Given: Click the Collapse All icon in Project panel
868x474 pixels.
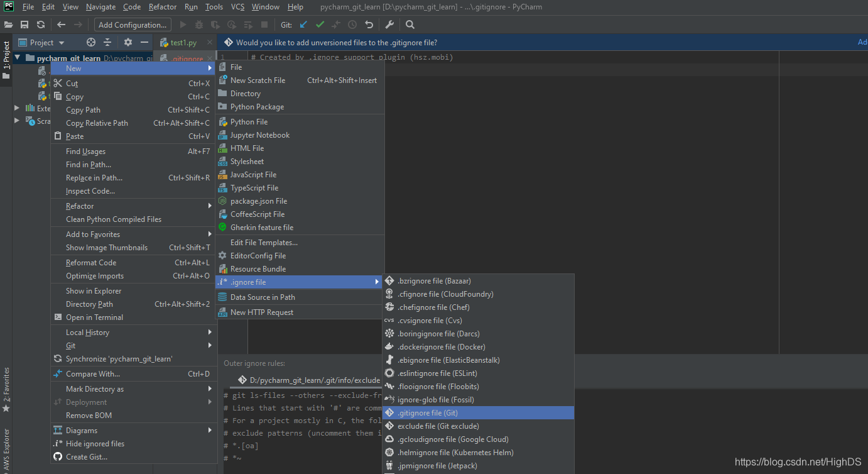Looking at the screenshot, I should tap(107, 42).
